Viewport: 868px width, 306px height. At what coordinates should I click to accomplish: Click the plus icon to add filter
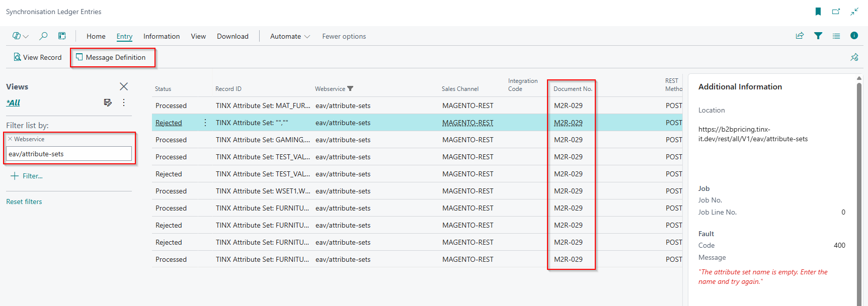coord(15,176)
